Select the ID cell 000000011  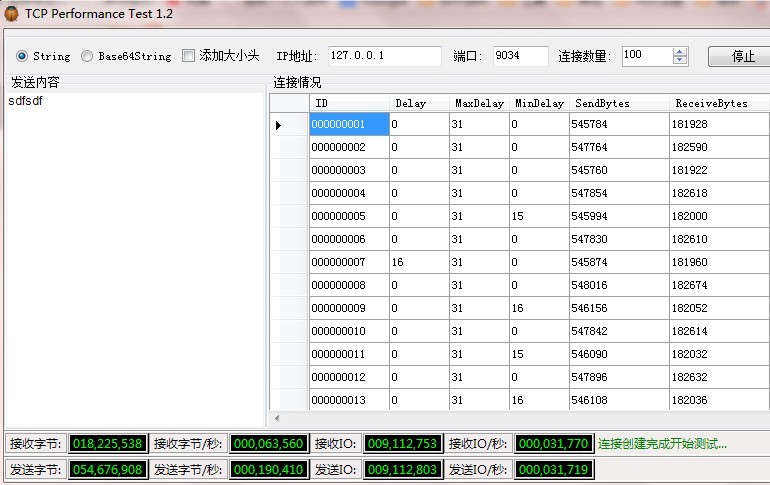pyautogui.click(x=349, y=354)
